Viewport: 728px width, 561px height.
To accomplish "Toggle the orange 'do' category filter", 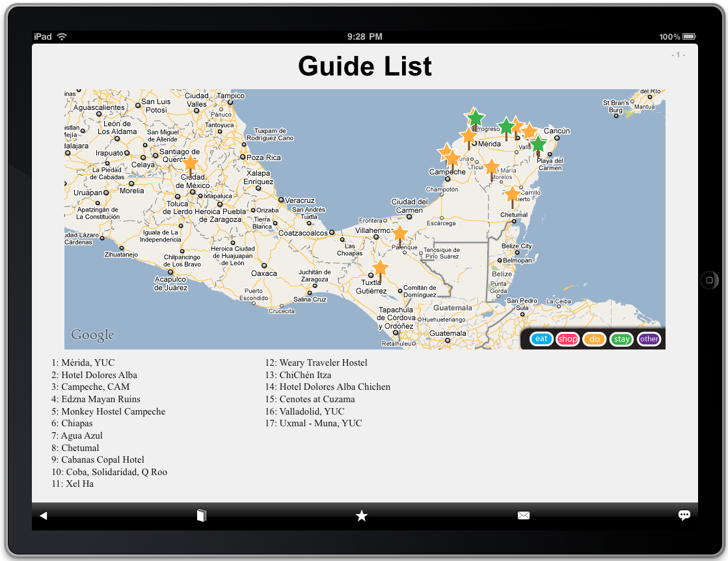I will click(x=594, y=339).
